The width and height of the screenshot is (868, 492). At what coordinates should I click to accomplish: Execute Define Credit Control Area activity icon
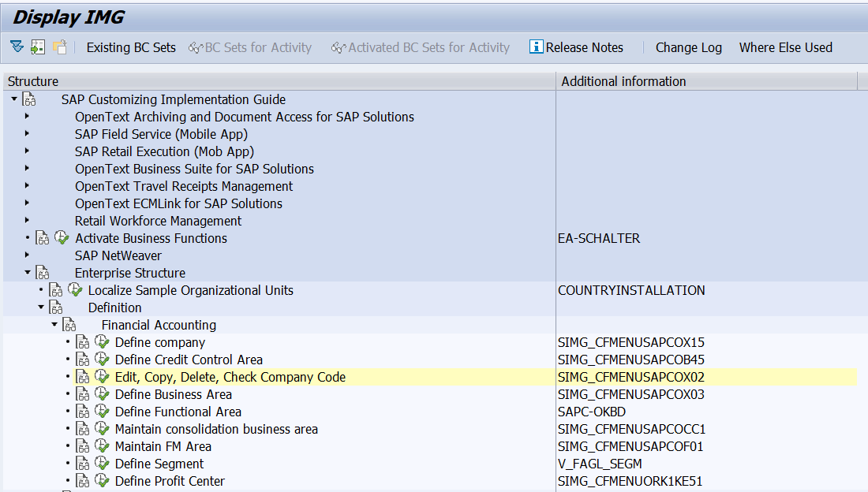[102, 360]
